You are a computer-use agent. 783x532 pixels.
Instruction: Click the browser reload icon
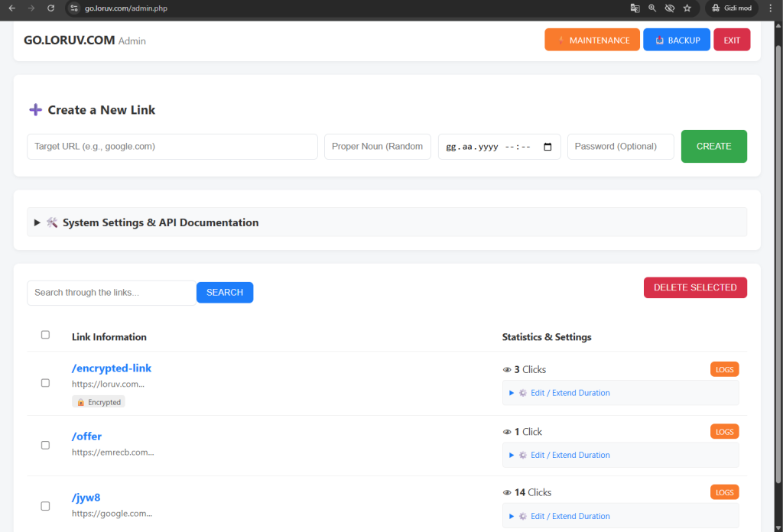click(x=50, y=8)
